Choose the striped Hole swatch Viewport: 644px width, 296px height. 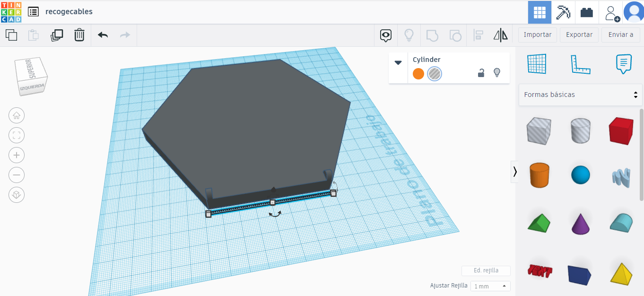click(435, 73)
